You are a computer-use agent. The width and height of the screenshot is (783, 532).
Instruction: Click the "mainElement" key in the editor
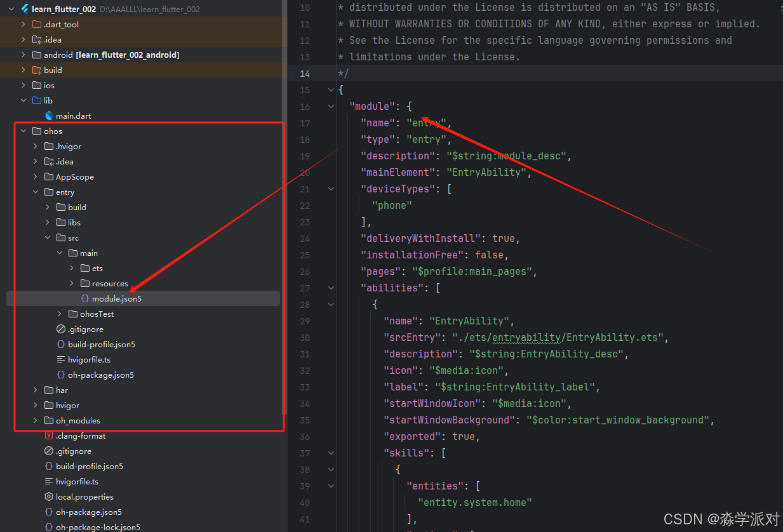tap(398, 173)
